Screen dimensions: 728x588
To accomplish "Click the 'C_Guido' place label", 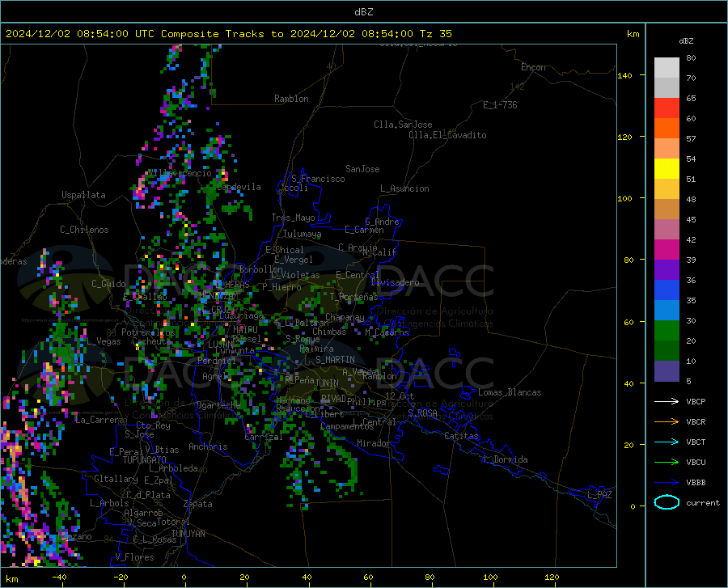I will 108,284.
